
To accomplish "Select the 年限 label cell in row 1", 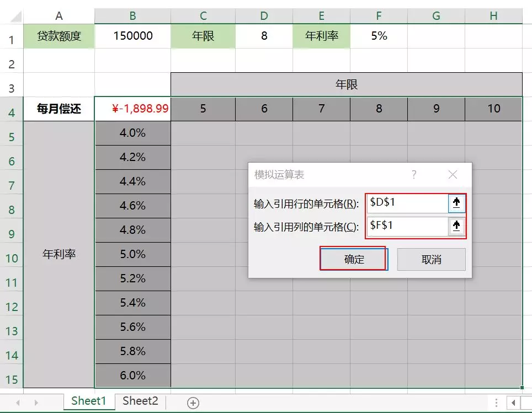I will coord(203,36).
